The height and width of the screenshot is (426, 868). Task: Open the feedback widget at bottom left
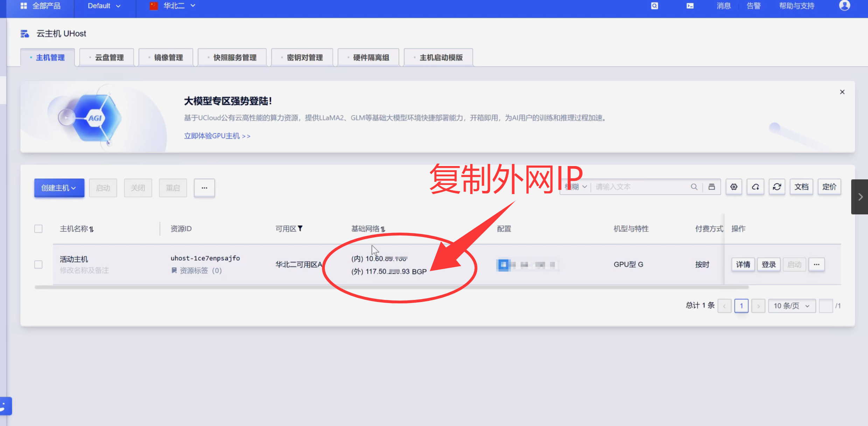(5, 406)
